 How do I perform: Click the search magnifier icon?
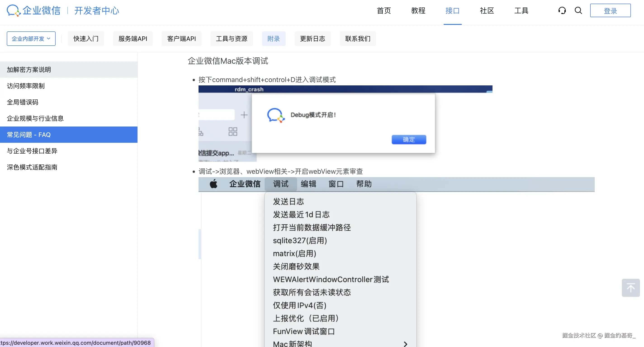578,10
